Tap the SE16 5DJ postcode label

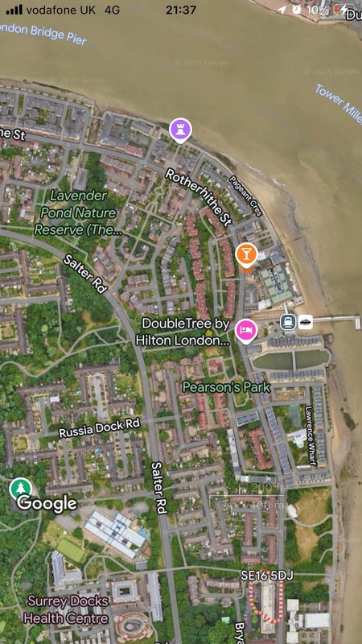pos(267,576)
